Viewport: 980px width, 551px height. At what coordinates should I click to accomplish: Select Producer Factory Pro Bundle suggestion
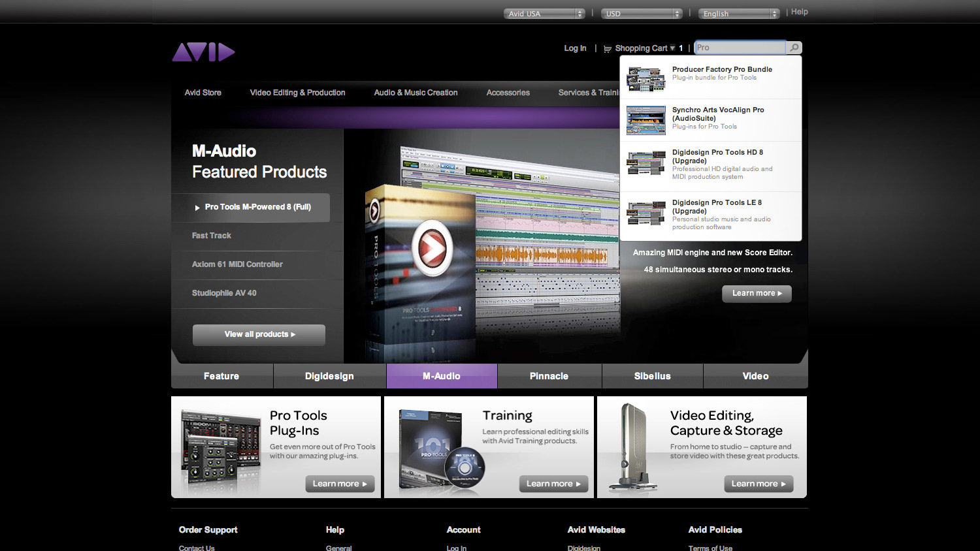coord(711,78)
